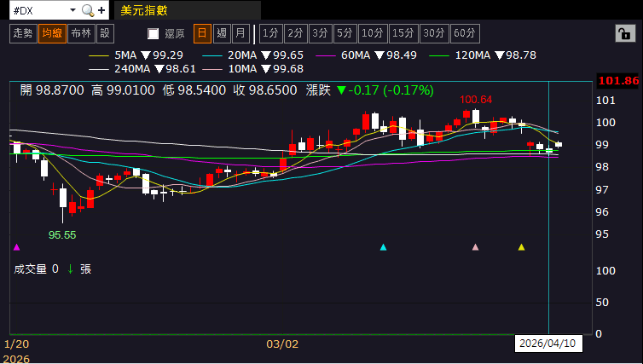Toggle the 還原 checkbox
The image size is (643, 364).
(x=153, y=33)
